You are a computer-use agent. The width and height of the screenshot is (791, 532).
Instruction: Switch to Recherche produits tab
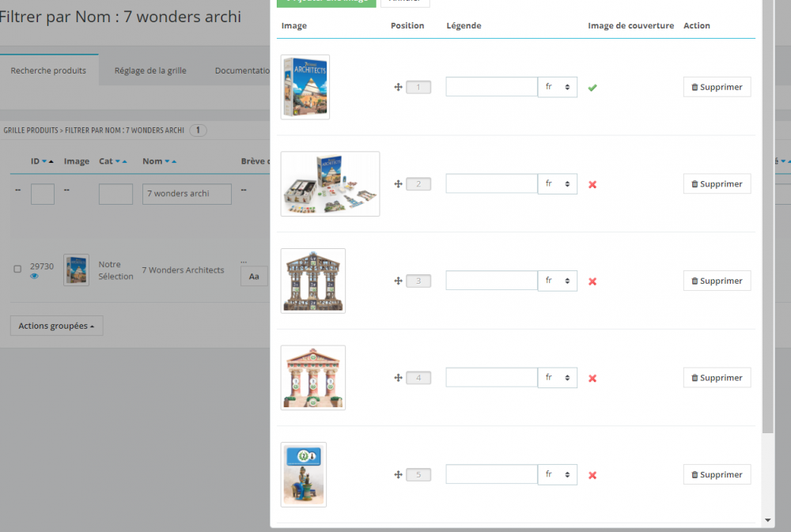(x=48, y=70)
